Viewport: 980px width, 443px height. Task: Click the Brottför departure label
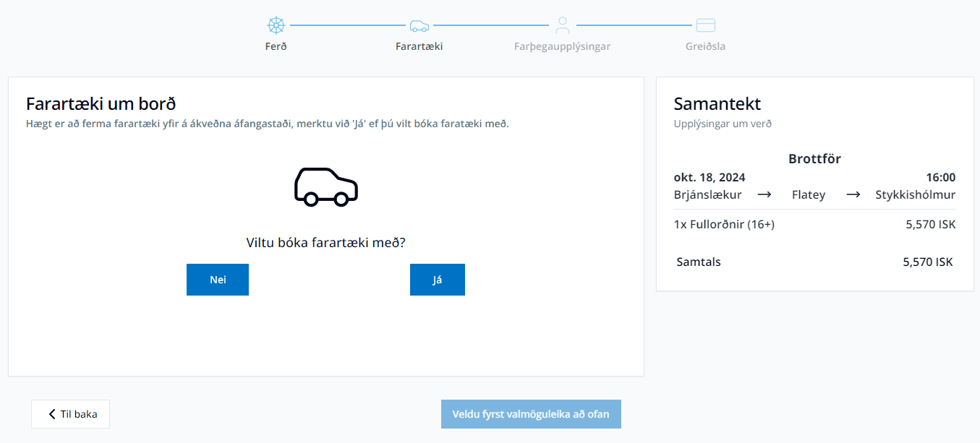point(814,158)
